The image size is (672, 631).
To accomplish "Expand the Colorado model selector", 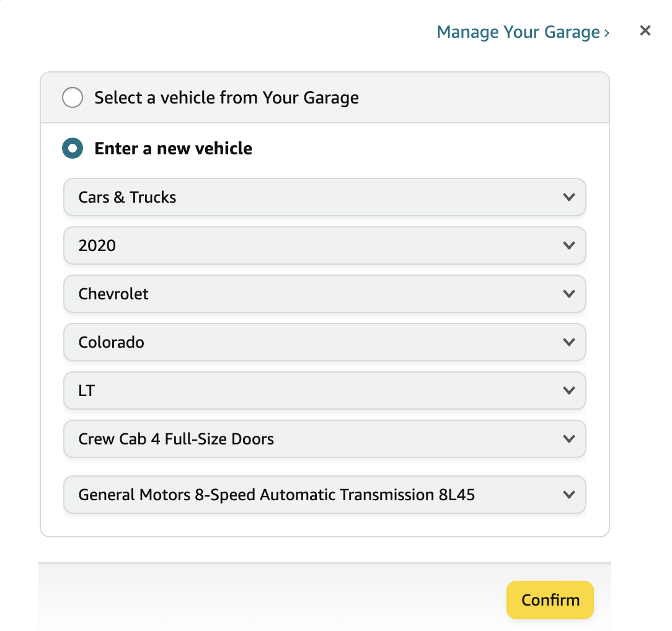I will pyautogui.click(x=324, y=342).
